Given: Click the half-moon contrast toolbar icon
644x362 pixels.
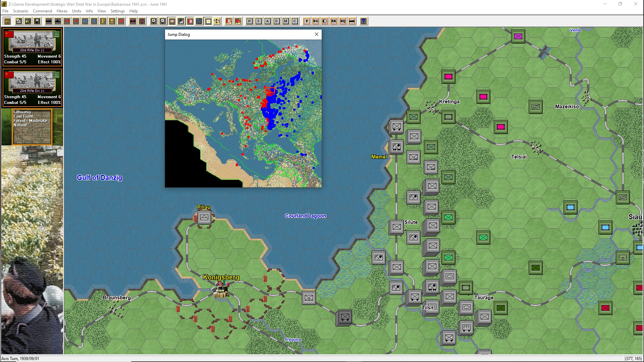Looking at the screenshot, I should [325, 21].
